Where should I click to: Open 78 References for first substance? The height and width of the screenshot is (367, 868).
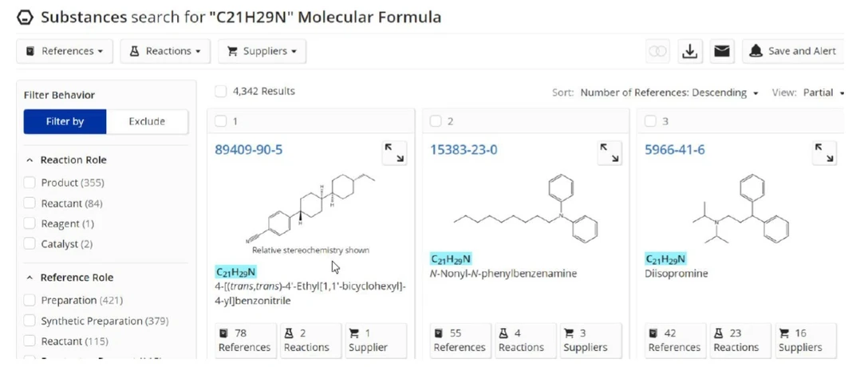tap(243, 340)
